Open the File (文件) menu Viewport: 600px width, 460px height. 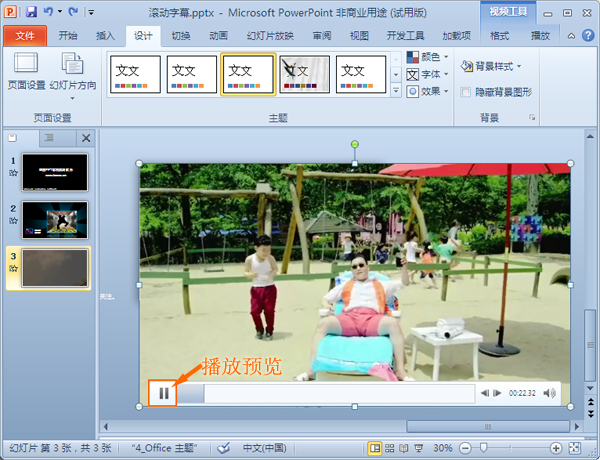[x=24, y=35]
